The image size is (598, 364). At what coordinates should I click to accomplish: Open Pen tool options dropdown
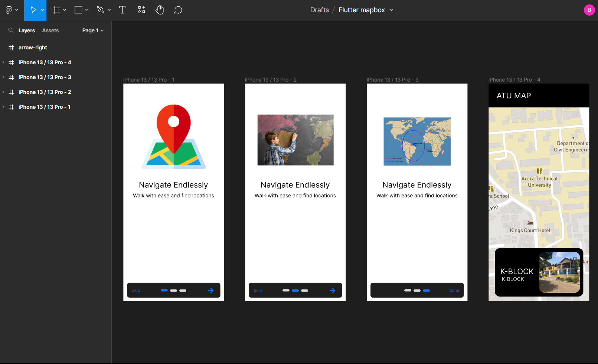pyautogui.click(x=109, y=10)
